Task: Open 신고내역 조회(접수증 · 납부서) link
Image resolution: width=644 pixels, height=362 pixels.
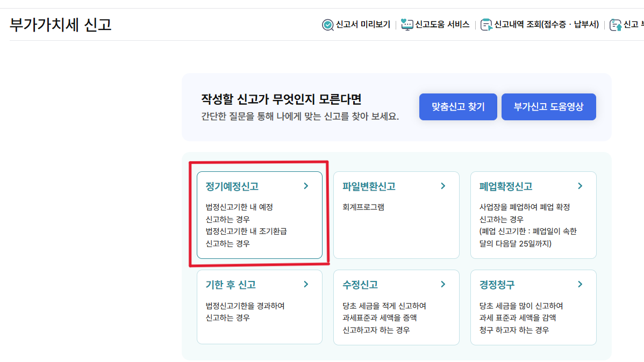Action: coord(546,25)
